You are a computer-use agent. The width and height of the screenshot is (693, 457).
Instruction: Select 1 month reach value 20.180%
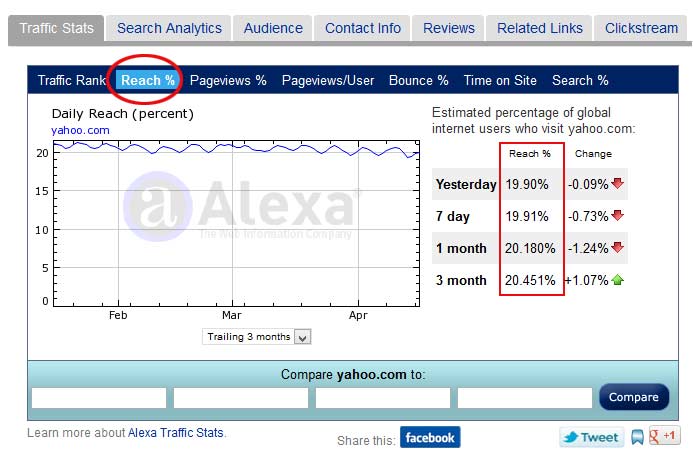click(530, 248)
